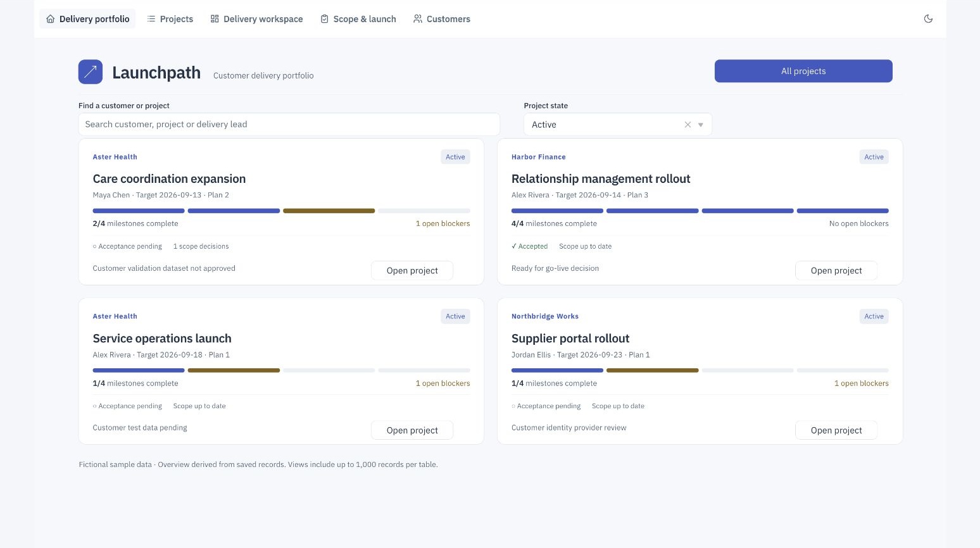Click Ready for go-live decision note
Viewport: 980px width, 548px height.
click(555, 268)
